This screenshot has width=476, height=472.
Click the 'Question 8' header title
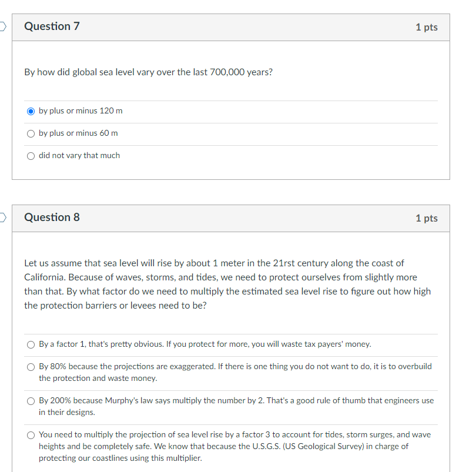point(52,217)
